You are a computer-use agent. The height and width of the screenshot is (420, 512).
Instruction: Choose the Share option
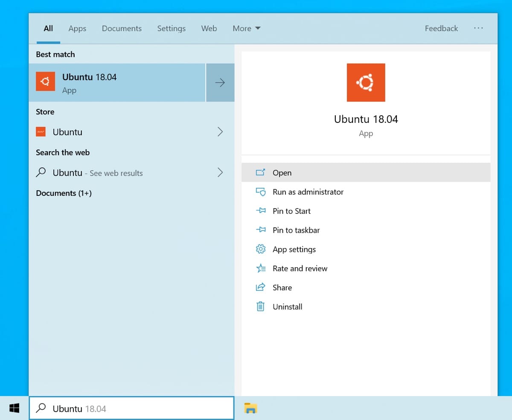coord(366,288)
